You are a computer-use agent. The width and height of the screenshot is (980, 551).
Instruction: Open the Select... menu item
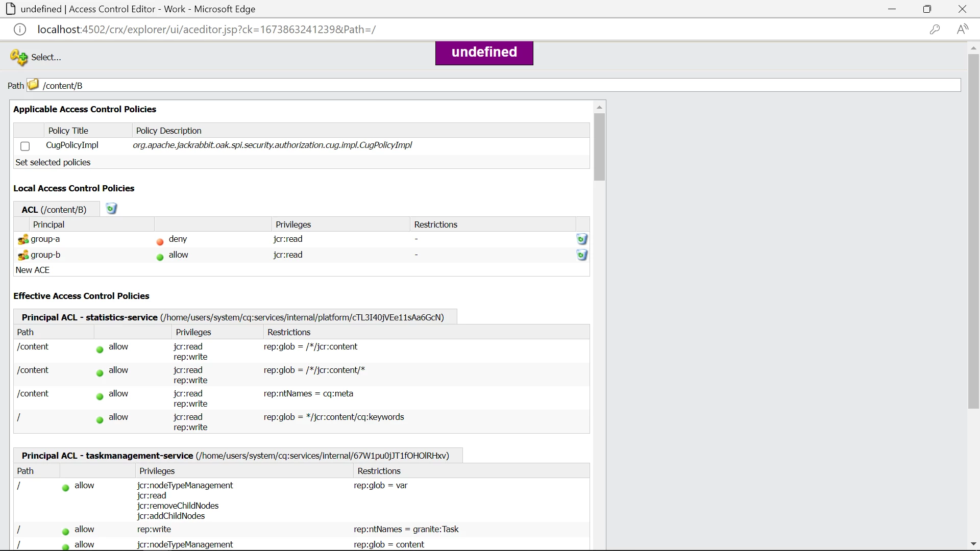[x=46, y=57]
